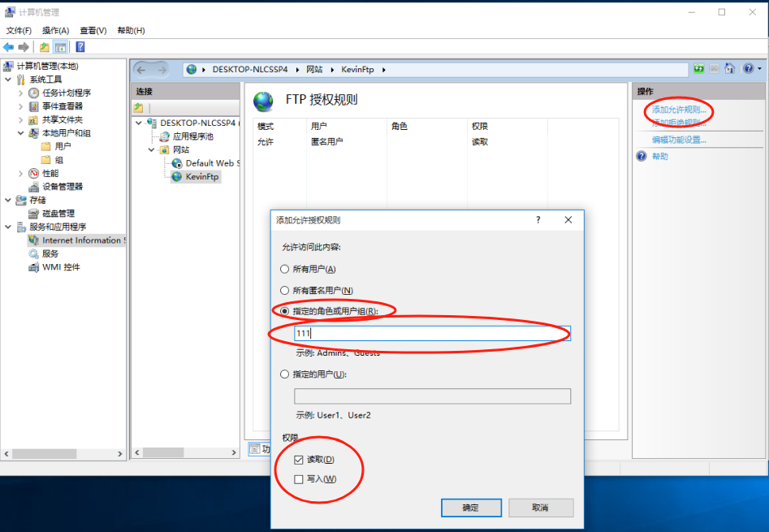Screen dimensions: 769x532
Task: Select the All anonymous users radio button
Action: [284, 290]
